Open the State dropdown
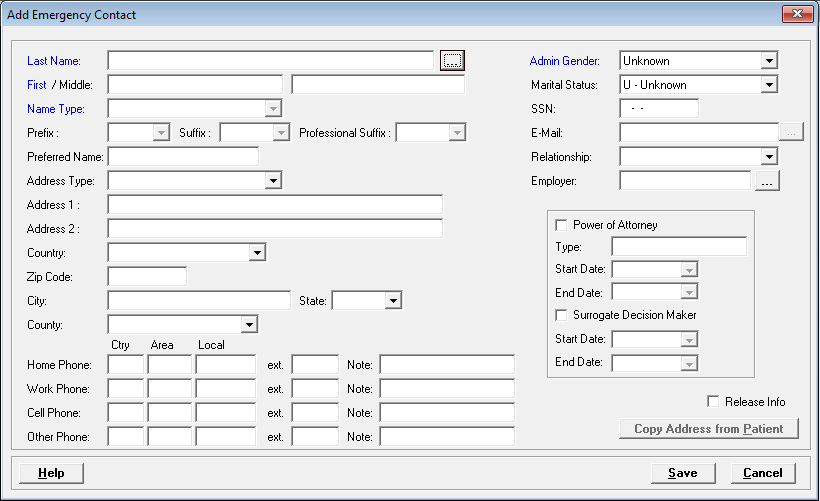 [x=393, y=300]
